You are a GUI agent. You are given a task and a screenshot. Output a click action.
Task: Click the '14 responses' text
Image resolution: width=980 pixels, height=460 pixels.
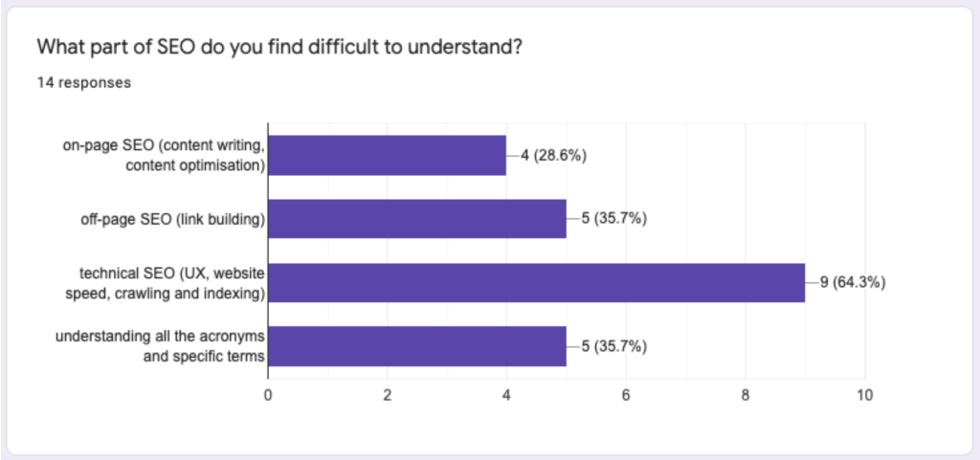83,82
